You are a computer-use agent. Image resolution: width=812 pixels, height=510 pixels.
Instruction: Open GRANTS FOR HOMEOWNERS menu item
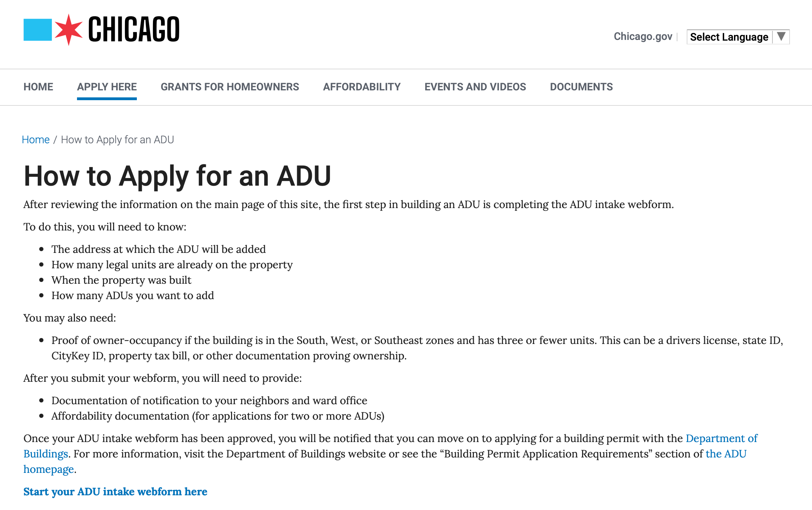coord(230,87)
